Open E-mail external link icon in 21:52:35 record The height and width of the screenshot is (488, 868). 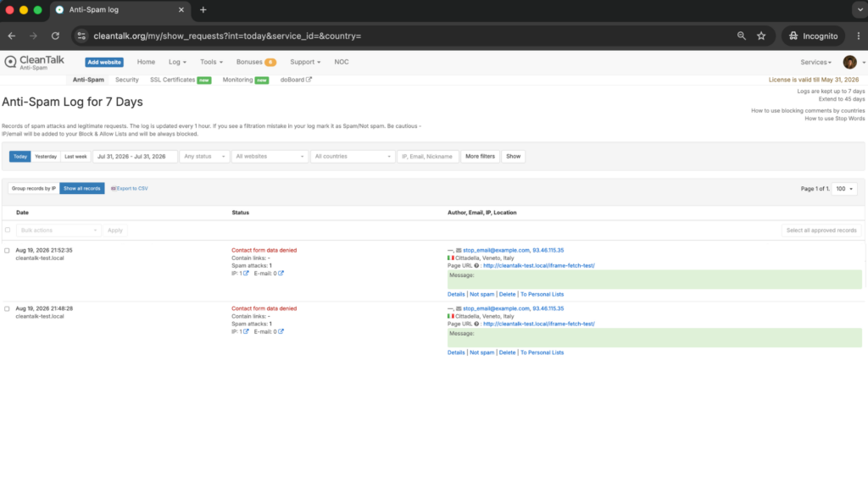pyautogui.click(x=281, y=274)
